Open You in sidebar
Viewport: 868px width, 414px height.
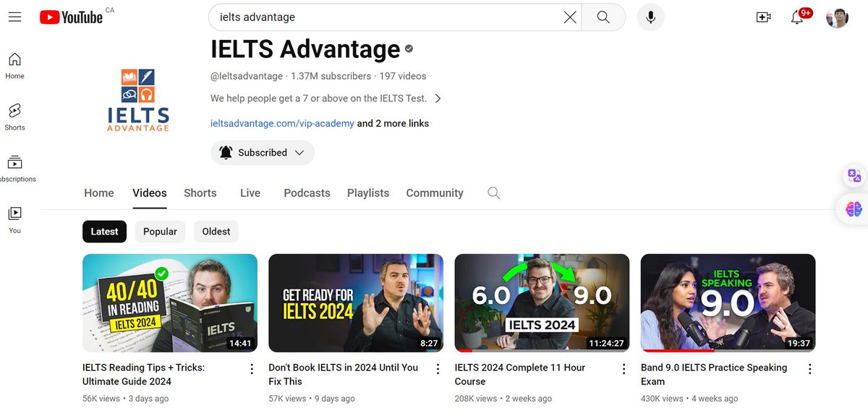pyautogui.click(x=14, y=219)
